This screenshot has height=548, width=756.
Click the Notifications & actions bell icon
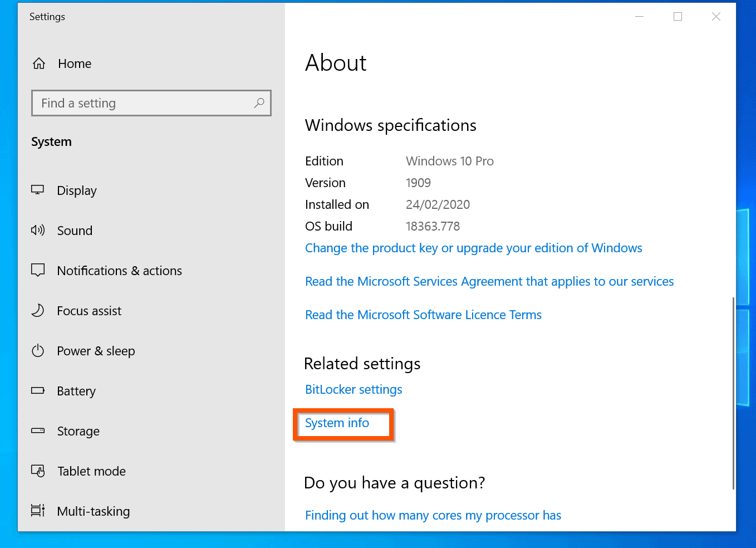37,270
